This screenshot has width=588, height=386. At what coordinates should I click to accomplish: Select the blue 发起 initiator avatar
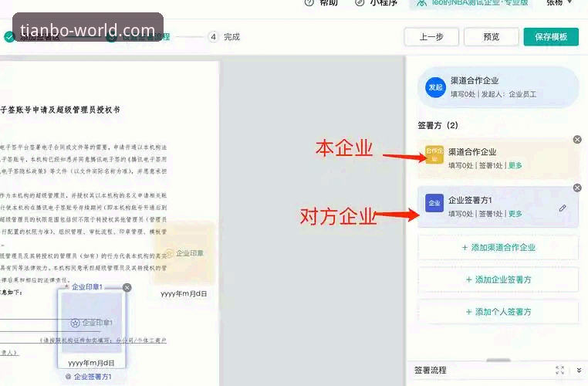point(435,87)
